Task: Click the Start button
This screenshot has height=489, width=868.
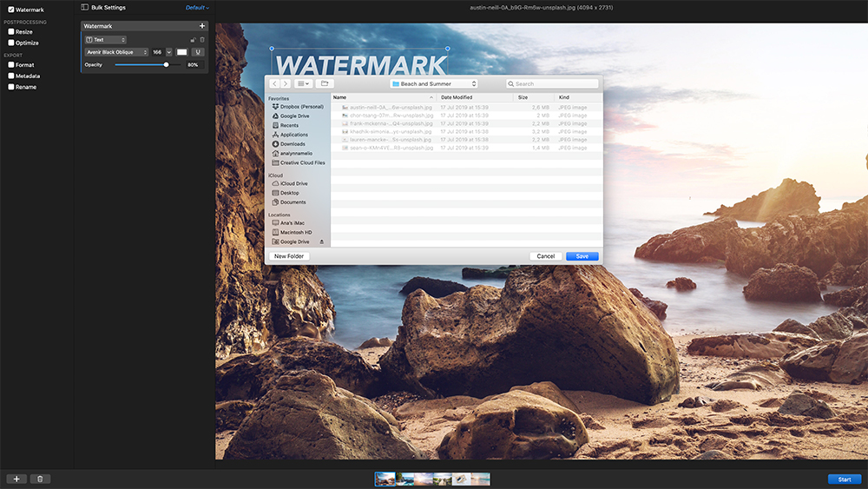Action: [x=845, y=479]
